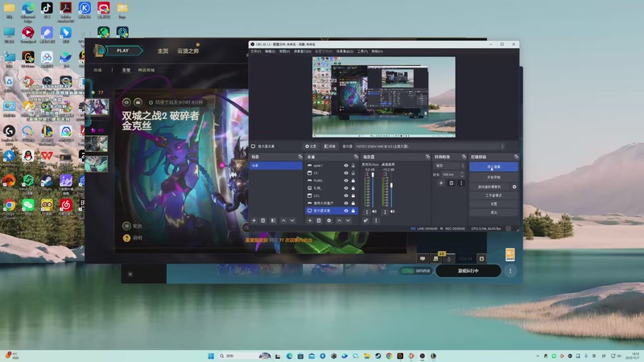Remove selected scene with Scenes trash icon

(263, 220)
